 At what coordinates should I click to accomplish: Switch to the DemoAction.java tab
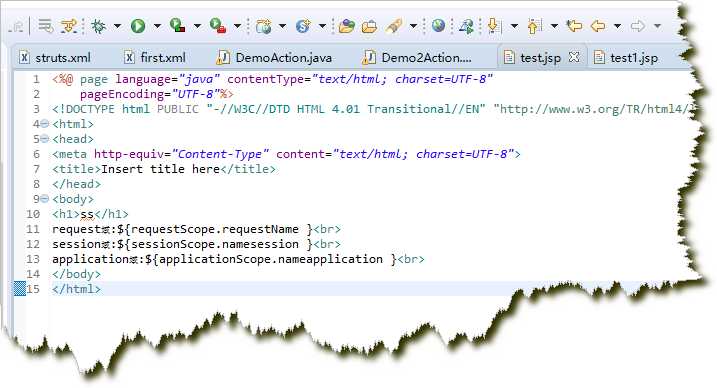click(x=274, y=58)
